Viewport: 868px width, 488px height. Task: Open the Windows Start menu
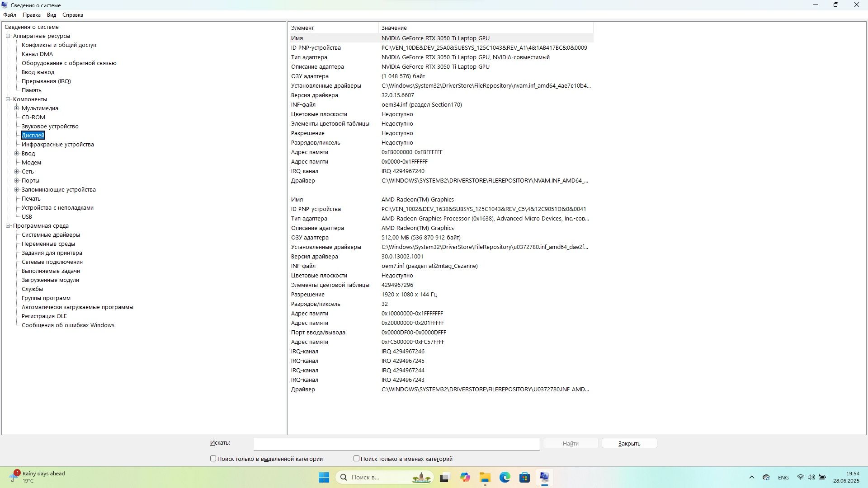point(324,478)
